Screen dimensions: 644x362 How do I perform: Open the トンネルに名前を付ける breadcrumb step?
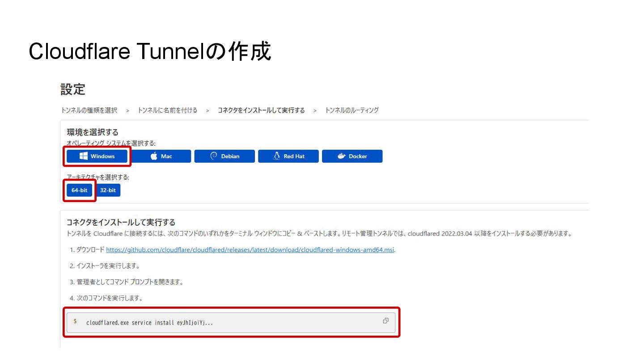(x=167, y=110)
